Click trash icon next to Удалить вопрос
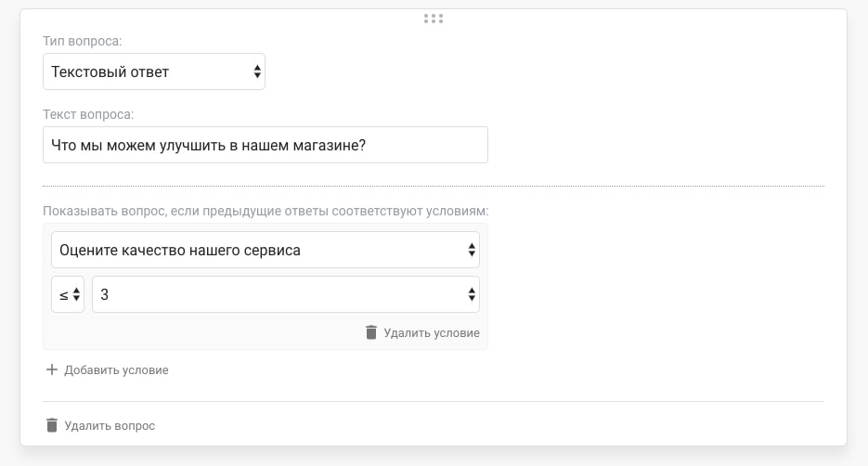The image size is (868, 466). click(52, 425)
